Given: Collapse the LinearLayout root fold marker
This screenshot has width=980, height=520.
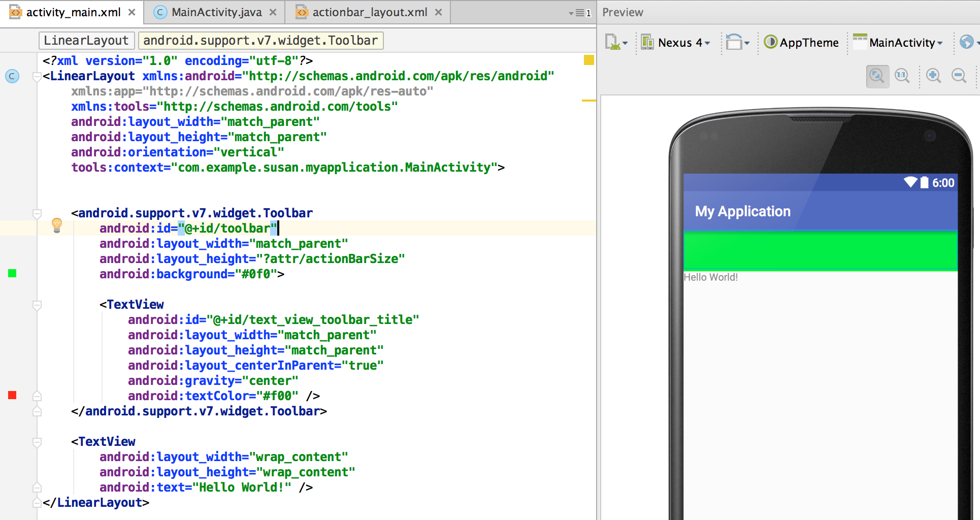Looking at the screenshot, I should coord(37,77).
